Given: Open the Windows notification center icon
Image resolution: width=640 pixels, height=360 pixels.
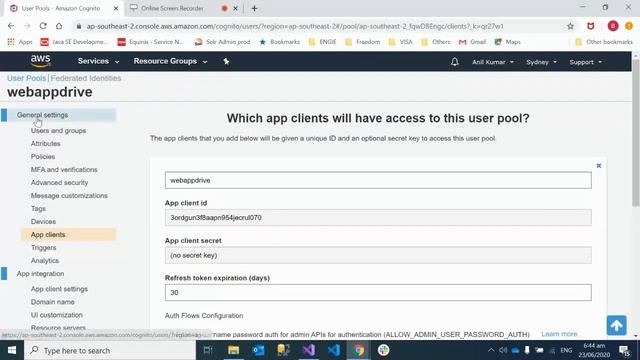Looking at the screenshot, I should (x=624, y=350).
